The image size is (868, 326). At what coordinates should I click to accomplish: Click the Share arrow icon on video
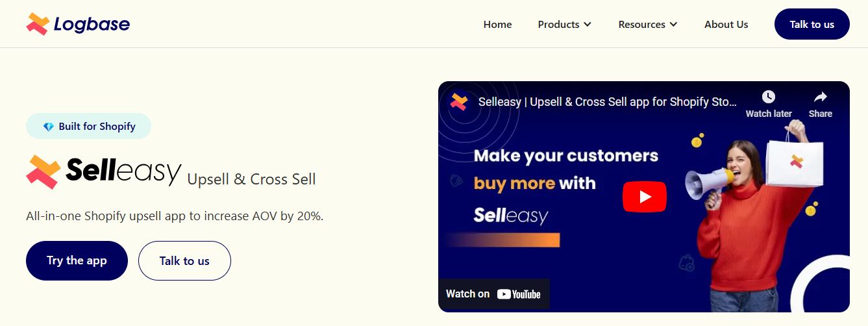pyautogui.click(x=821, y=97)
